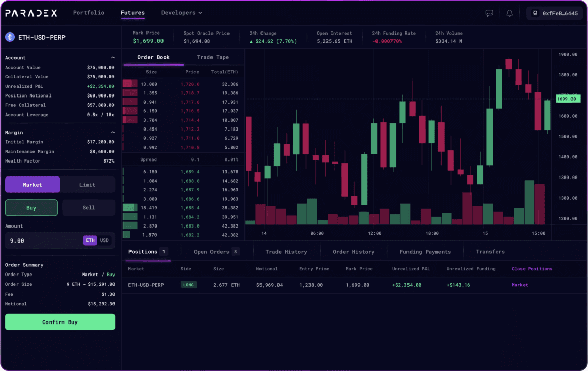Expand the Developers dropdown menu
The height and width of the screenshot is (371, 588).
182,13
